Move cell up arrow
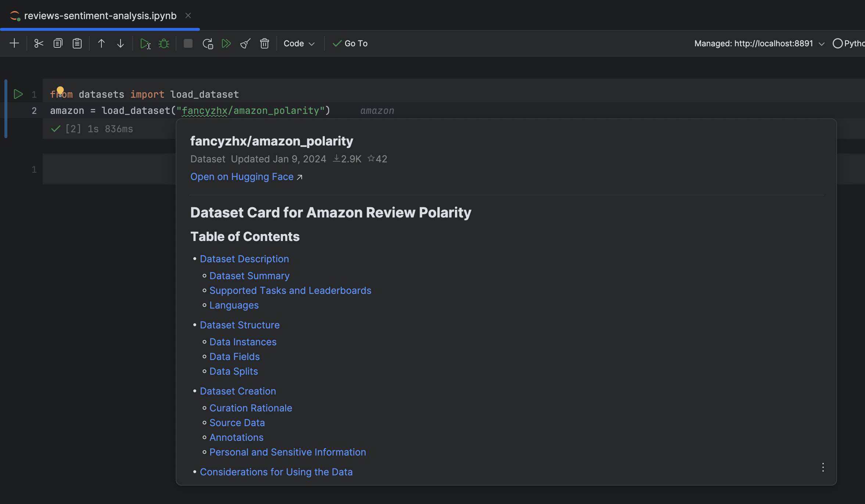Viewport: 865px width, 504px height. pyautogui.click(x=101, y=43)
